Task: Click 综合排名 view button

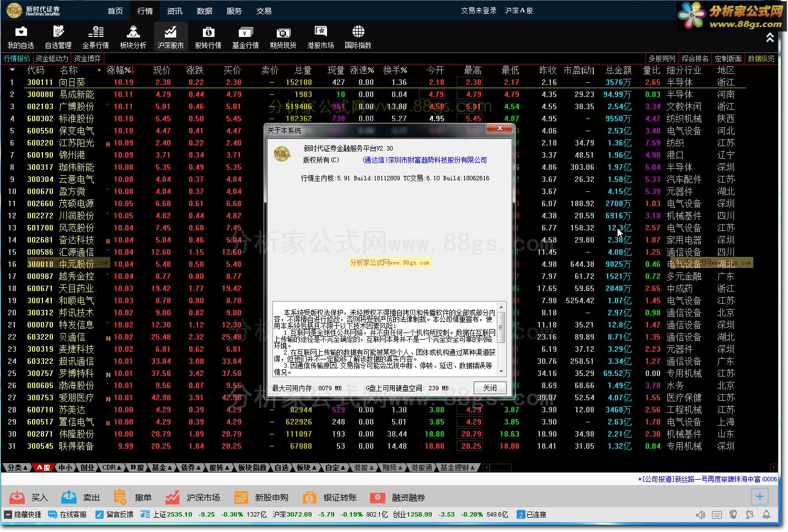Action: [695, 58]
